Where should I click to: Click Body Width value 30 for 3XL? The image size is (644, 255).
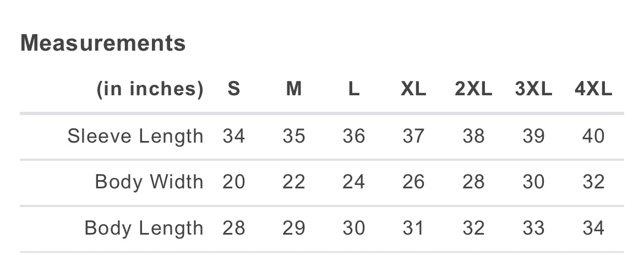pos(533,182)
